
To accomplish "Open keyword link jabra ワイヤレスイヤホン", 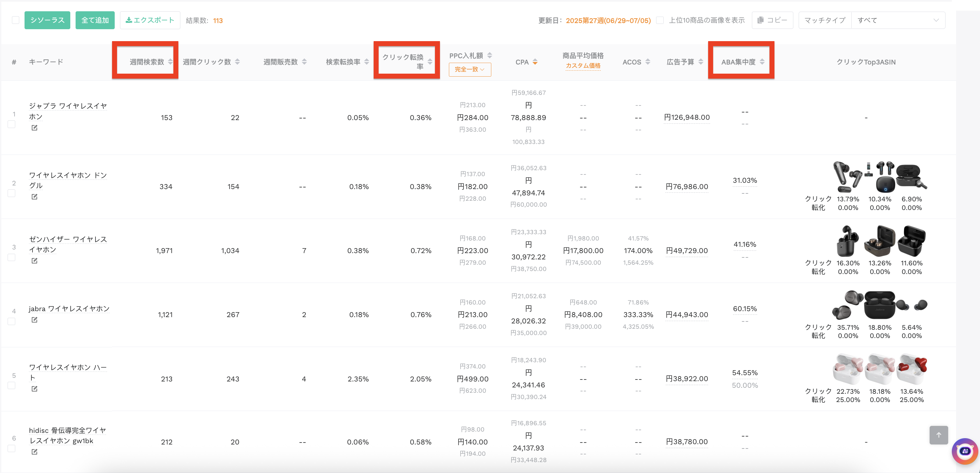I will (69, 308).
